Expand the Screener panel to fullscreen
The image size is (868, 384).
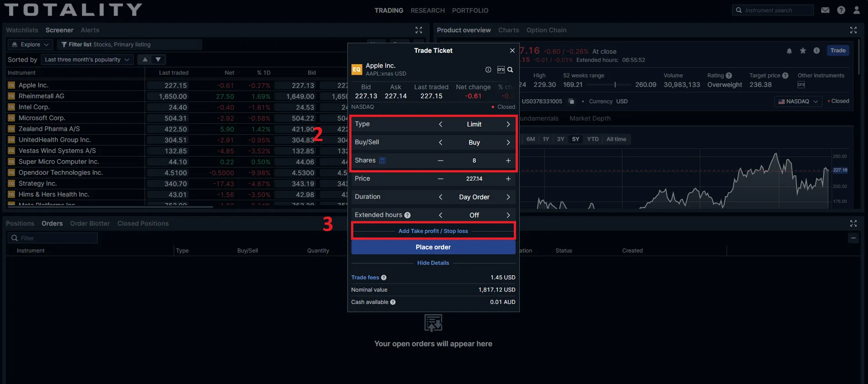tap(419, 30)
